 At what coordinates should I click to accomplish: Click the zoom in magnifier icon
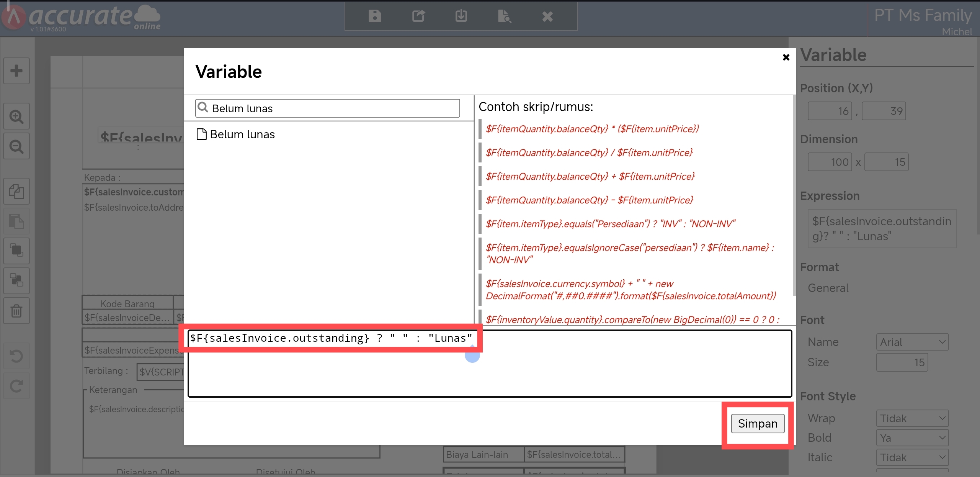[x=16, y=116]
